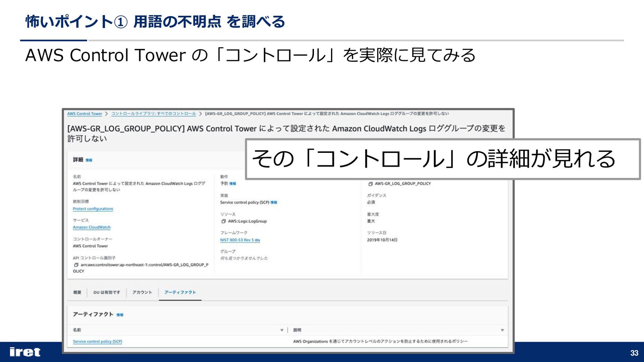Select the release date 2019年10月14日

point(382,240)
